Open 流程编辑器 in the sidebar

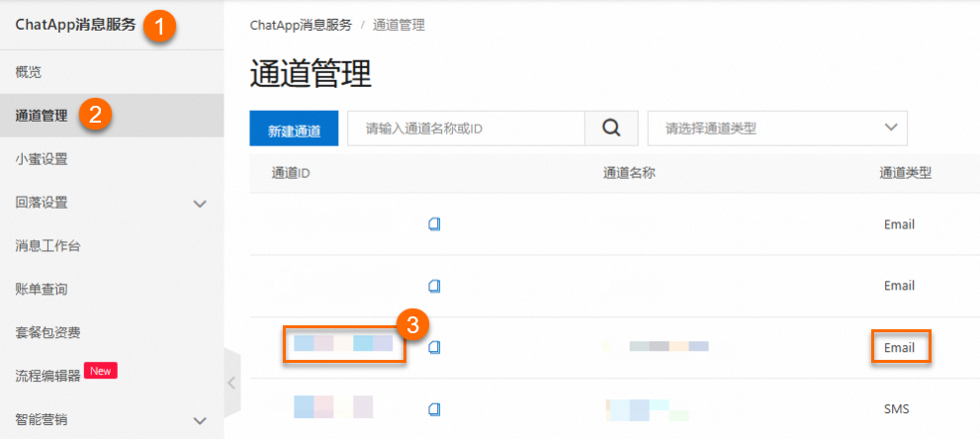tap(48, 376)
